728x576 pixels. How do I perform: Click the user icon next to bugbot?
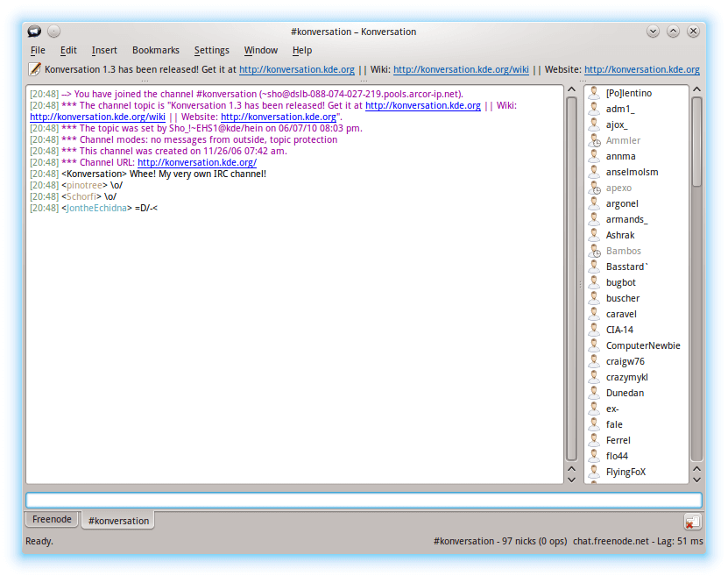594,282
